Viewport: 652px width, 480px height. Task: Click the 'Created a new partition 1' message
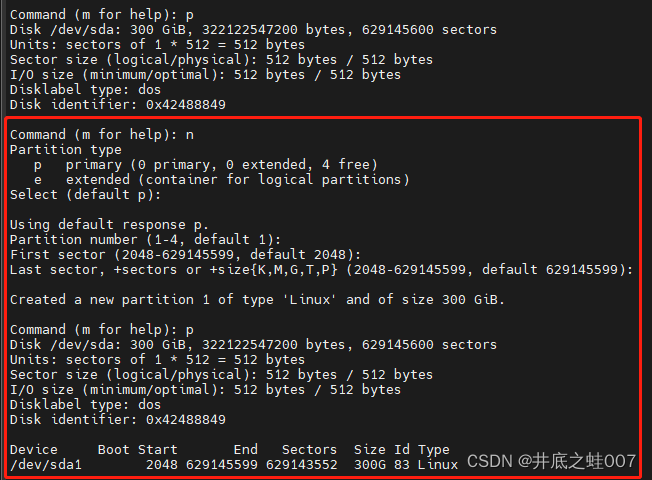(257, 299)
